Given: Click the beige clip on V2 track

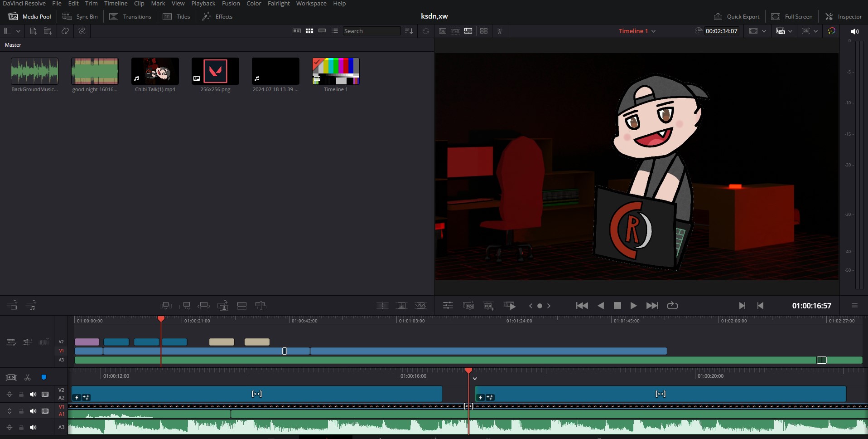Looking at the screenshot, I should [x=222, y=342].
